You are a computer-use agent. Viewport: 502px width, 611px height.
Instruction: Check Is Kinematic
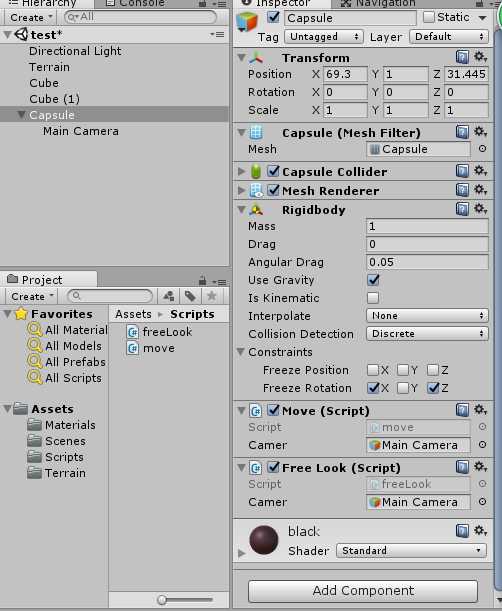[x=373, y=298]
